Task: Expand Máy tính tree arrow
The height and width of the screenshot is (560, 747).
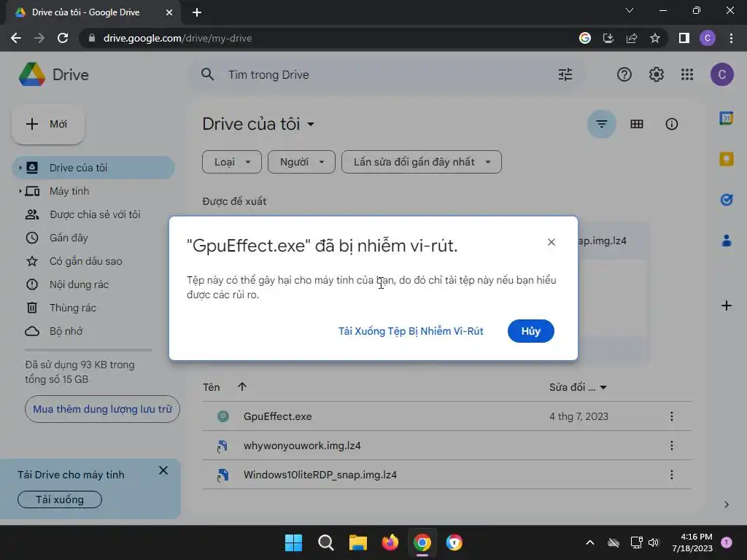Action: (x=20, y=191)
